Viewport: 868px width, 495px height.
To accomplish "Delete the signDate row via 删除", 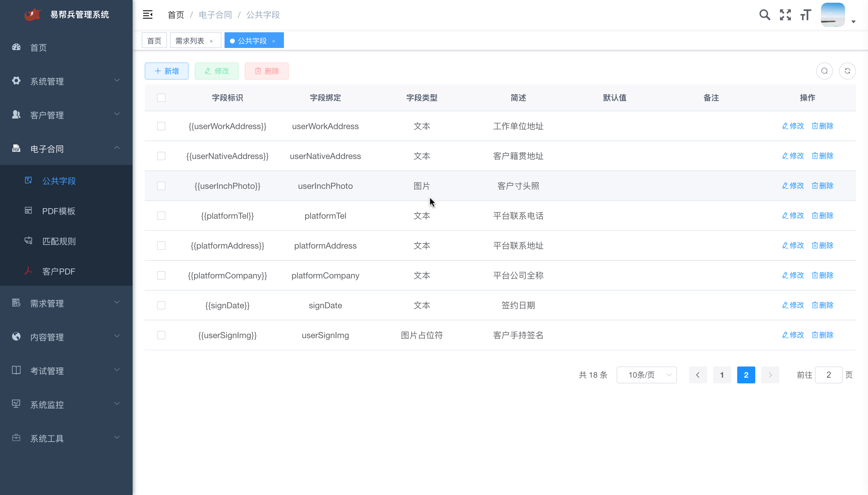I will click(x=822, y=305).
